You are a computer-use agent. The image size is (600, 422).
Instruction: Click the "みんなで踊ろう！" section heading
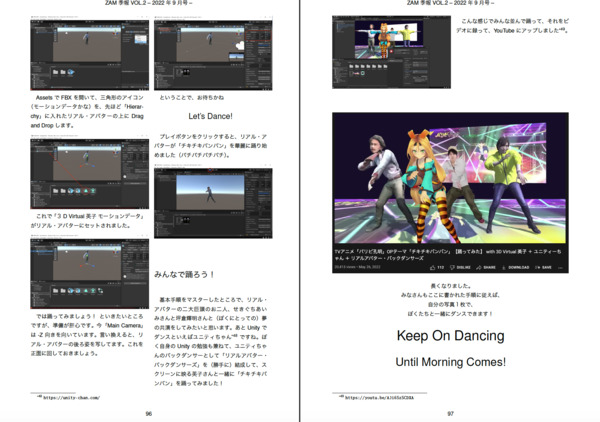185,274
